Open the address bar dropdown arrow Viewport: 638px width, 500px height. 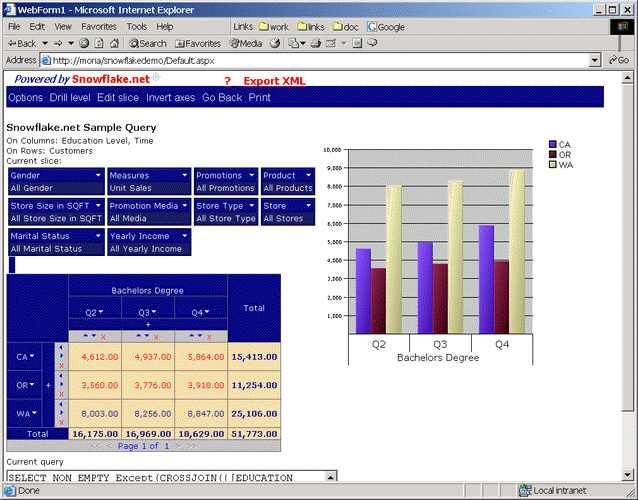(x=594, y=61)
